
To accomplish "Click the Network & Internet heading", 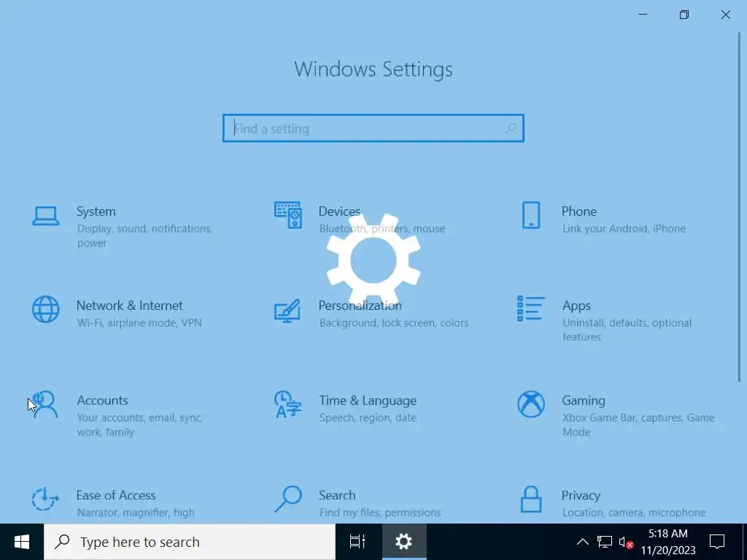I will pyautogui.click(x=130, y=306).
